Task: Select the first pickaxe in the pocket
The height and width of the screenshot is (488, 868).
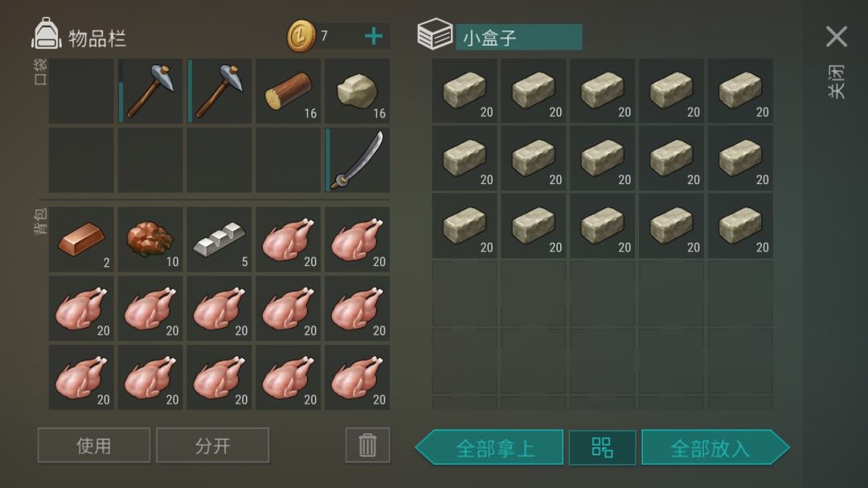Action: pos(150,92)
